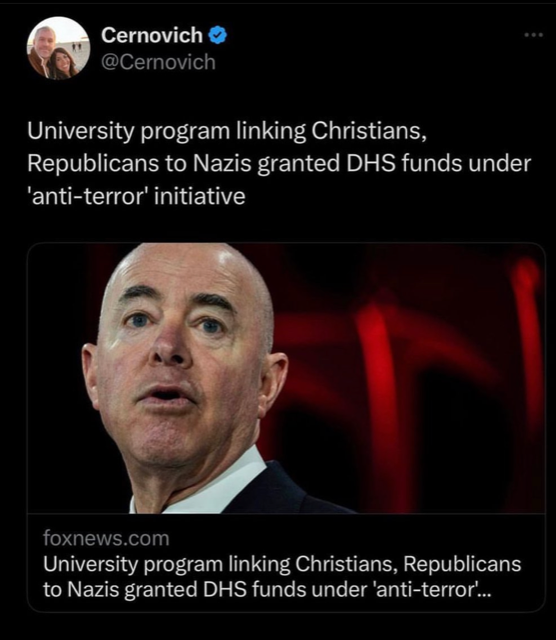The image size is (556, 640).
Task: Open Cernovich's round profile avatar
Action: [x=58, y=48]
